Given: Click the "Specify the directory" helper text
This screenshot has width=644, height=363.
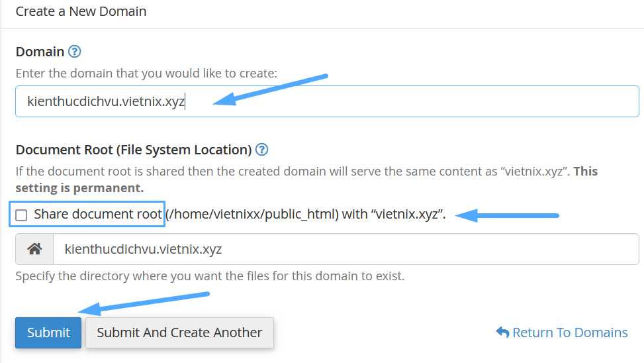Looking at the screenshot, I should [x=210, y=276].
